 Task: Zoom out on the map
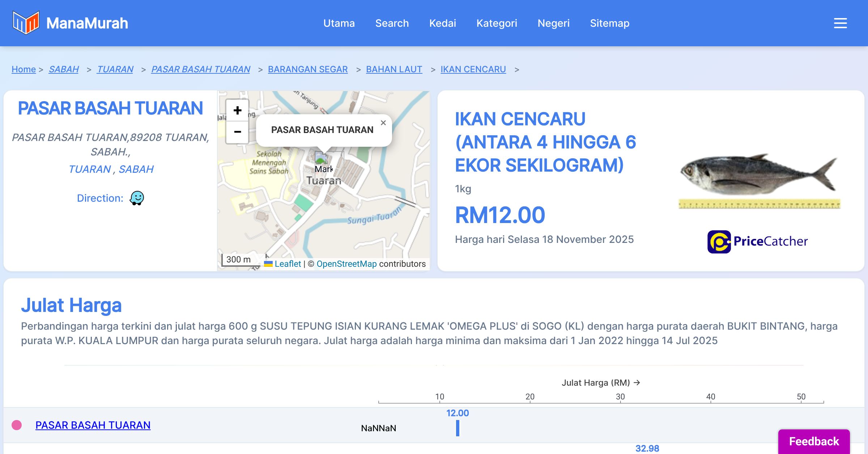(237, 132)
